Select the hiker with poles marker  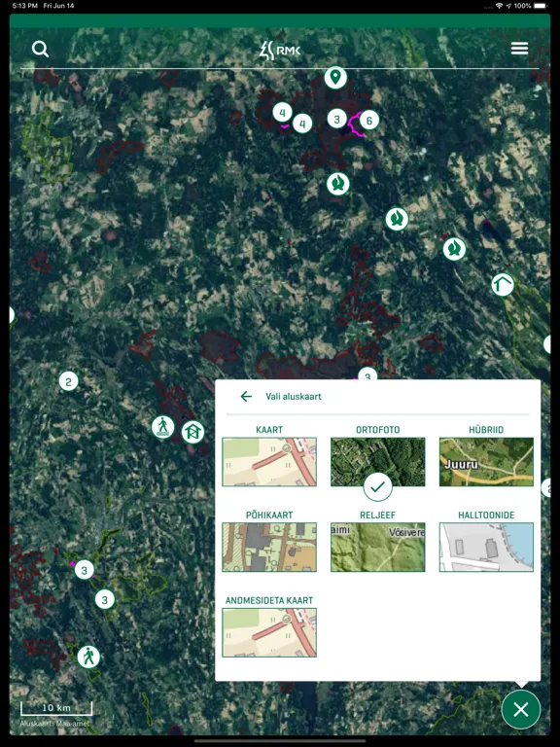pos(88,657)
